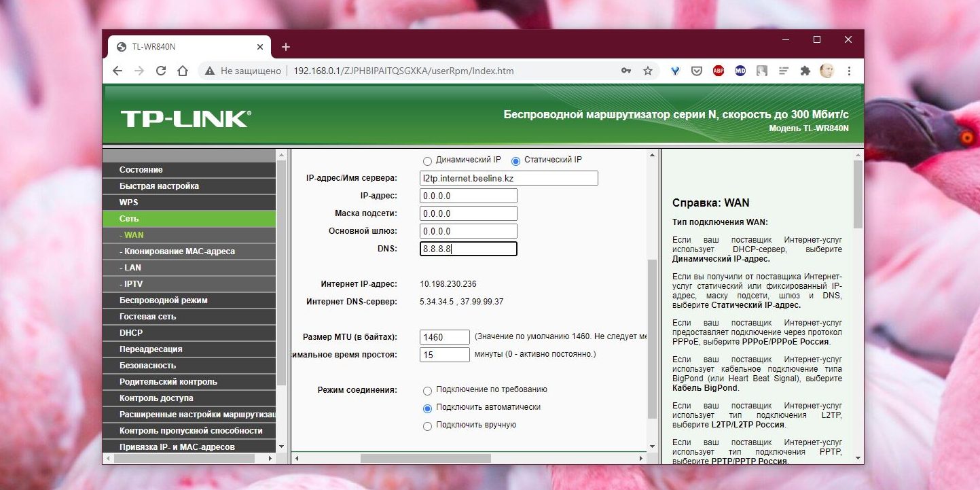Bookmark this page with the star icon
Screen dimensions: 980x490
(648, 71)
